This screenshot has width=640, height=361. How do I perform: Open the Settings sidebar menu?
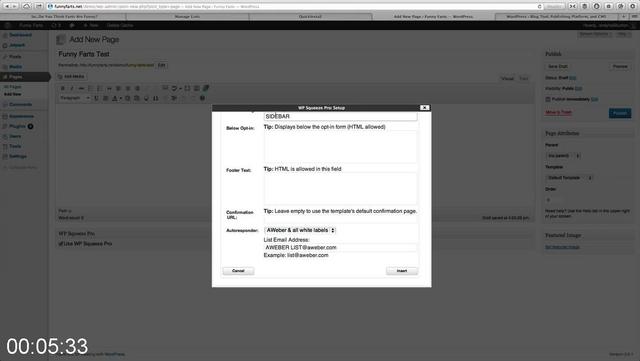(x=18, y=156)
